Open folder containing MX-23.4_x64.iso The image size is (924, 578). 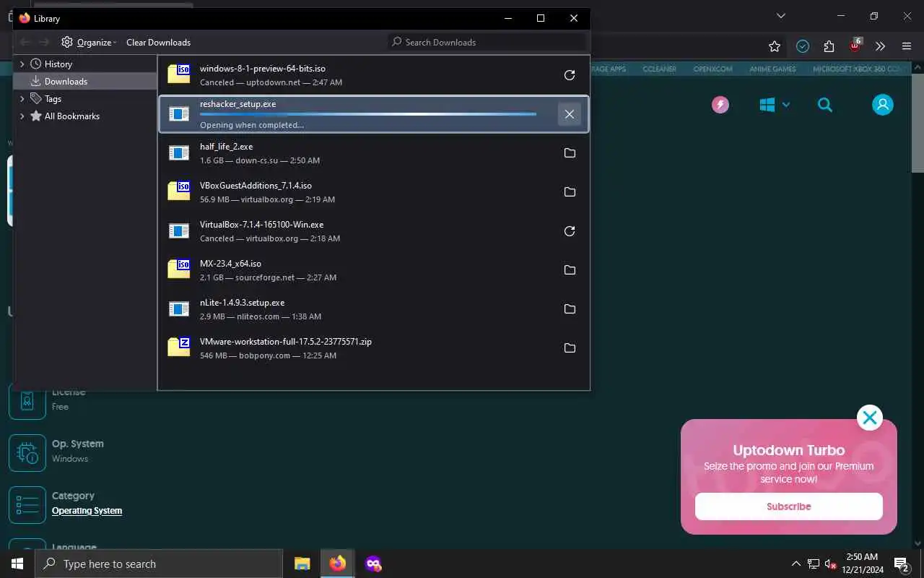[x=570, y=270]
